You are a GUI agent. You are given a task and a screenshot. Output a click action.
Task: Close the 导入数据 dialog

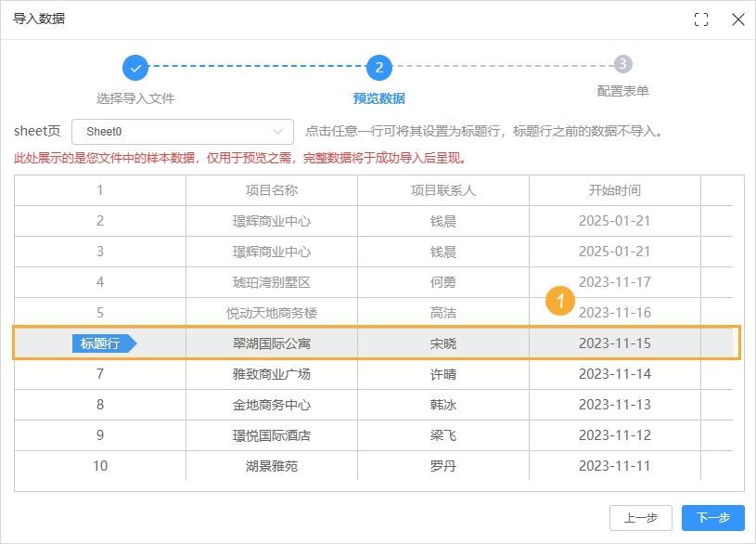(737, 19)
